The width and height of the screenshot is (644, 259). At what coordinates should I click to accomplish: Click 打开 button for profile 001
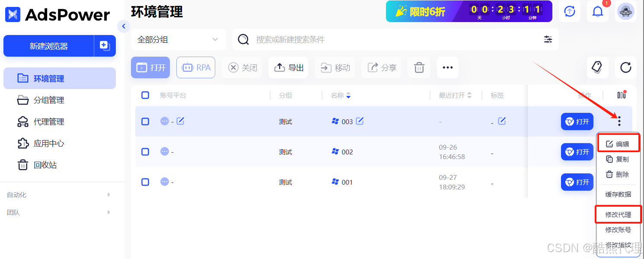point(577,182)
